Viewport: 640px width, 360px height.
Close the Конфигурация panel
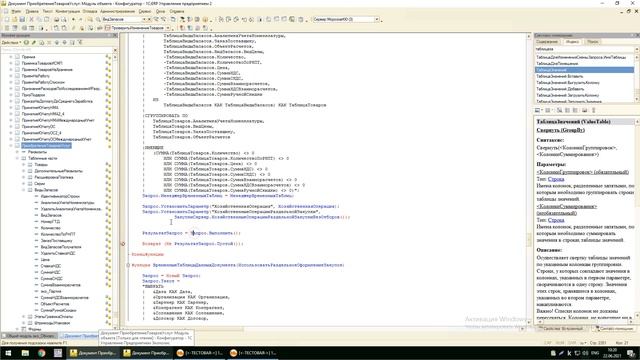pyautogui.click(x=115, y=36)
